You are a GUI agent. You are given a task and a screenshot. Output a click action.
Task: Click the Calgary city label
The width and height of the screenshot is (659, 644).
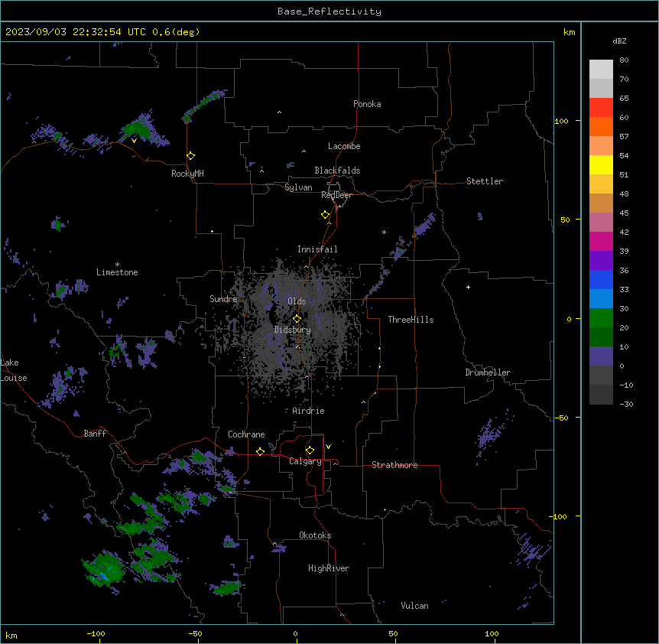(306, 461)
